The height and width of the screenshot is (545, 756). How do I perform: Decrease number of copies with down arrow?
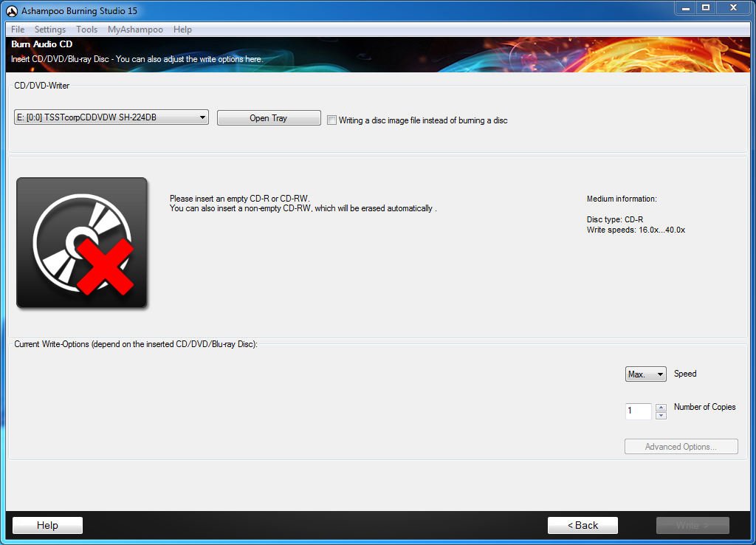pos(661,415)
